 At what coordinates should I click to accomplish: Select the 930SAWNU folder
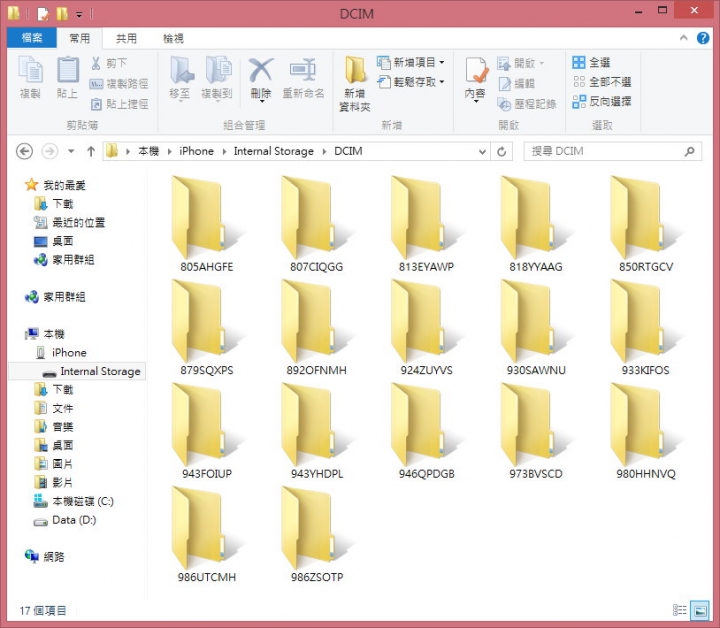pyautogui.click(x=536, y=328)
